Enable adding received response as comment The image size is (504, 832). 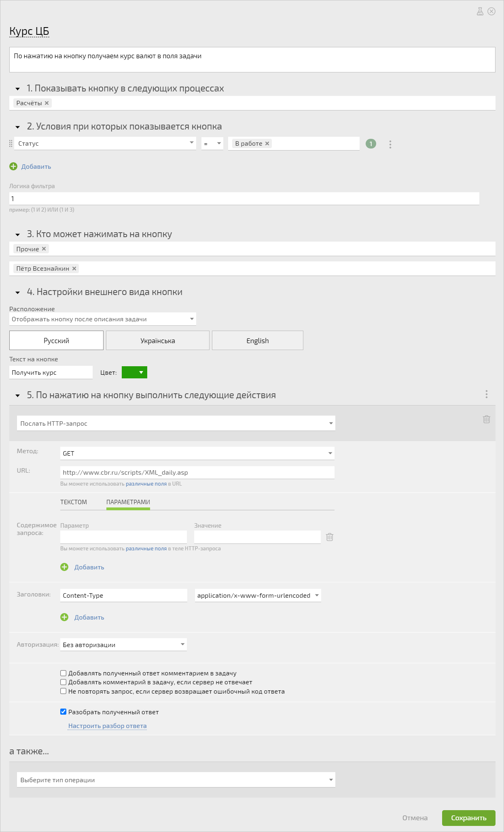(x=63, y=673)
